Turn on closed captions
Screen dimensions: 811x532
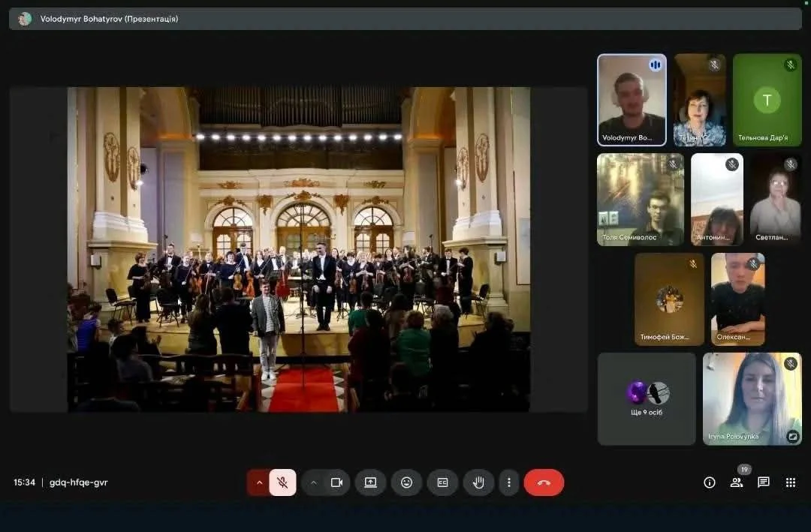click(x=442, y=482)
